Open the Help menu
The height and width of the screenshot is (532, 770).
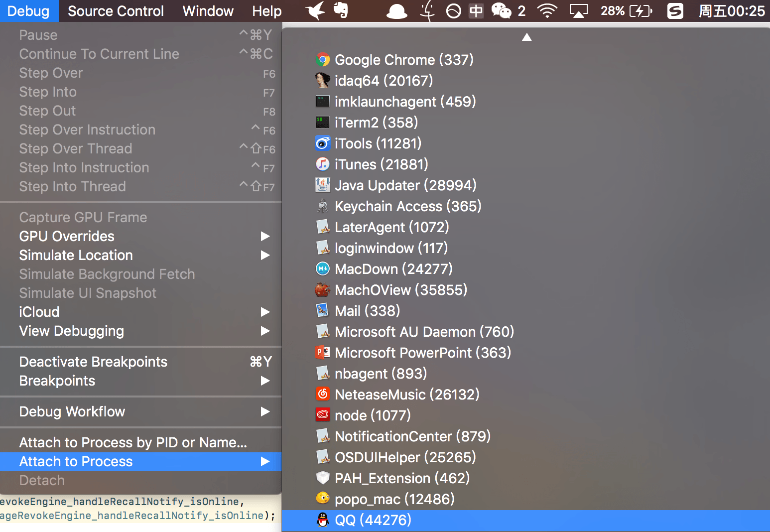[267, 11]
